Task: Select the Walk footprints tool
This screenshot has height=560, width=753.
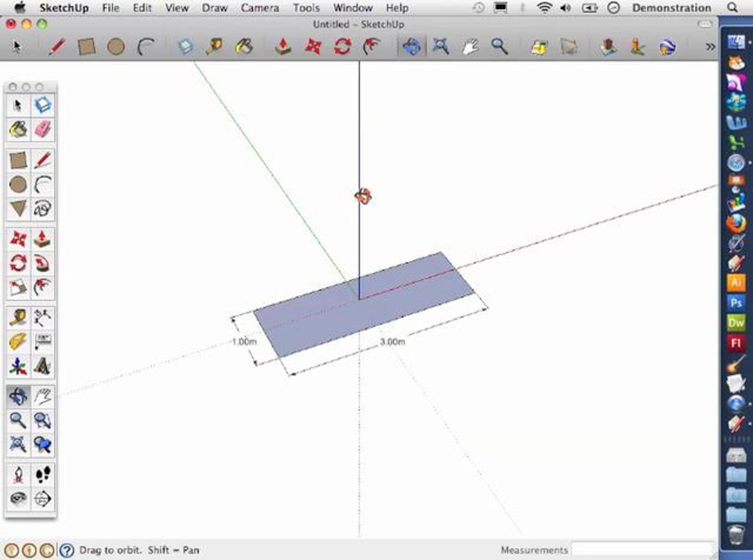Action: click(43, 475)
